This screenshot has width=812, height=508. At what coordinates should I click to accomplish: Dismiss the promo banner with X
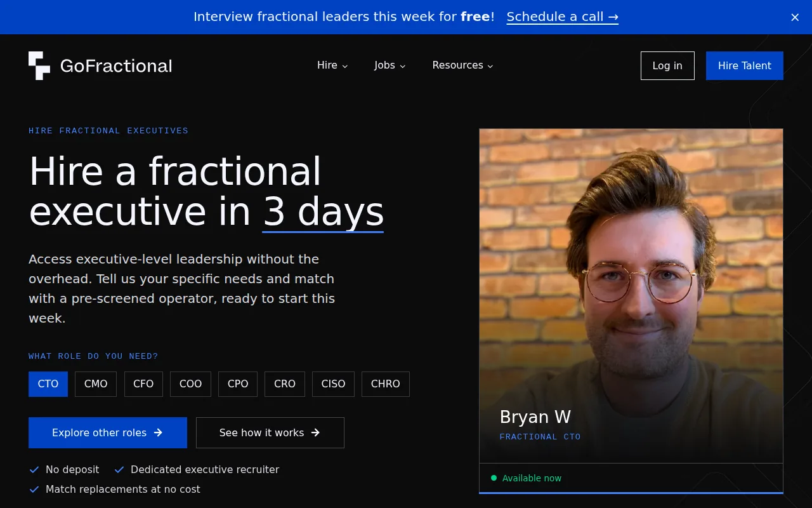795,17
